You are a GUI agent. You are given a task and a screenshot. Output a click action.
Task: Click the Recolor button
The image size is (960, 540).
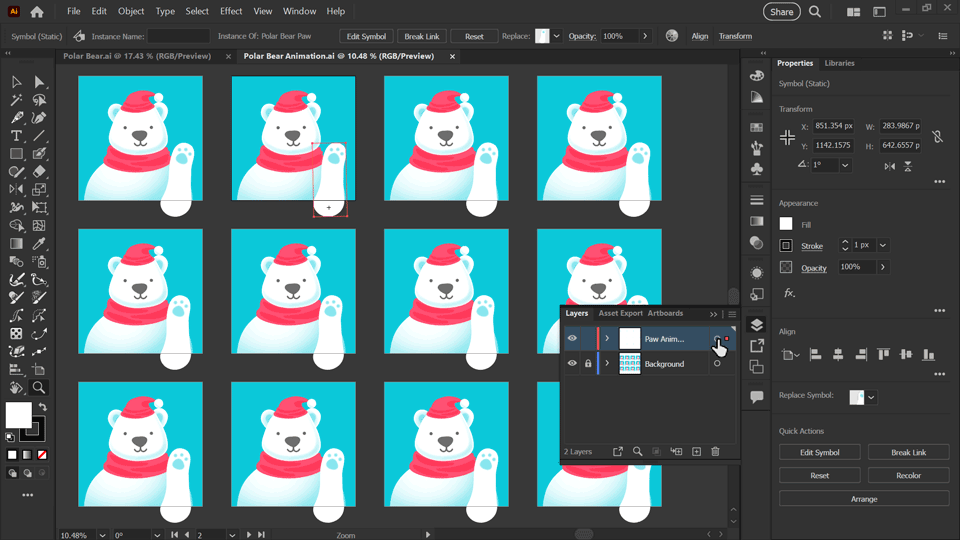[908, 475]
